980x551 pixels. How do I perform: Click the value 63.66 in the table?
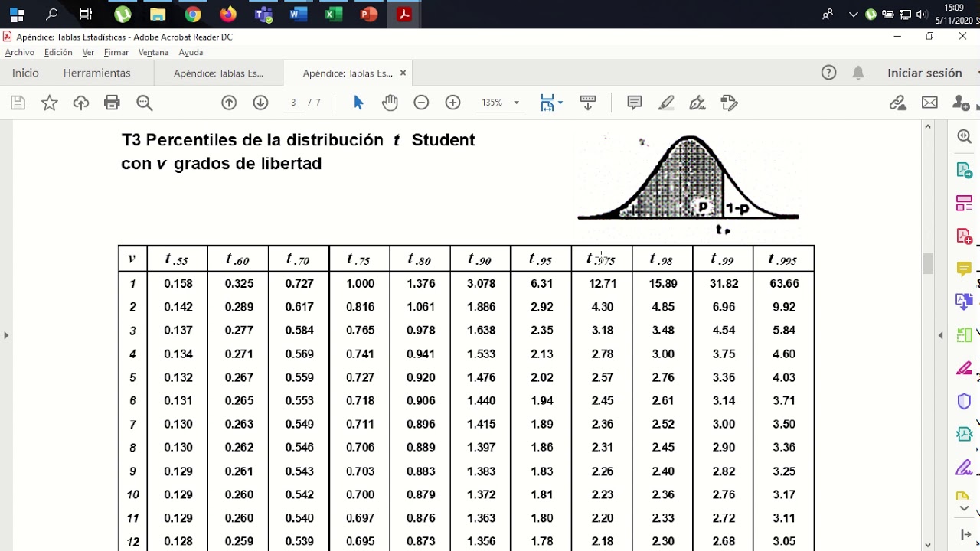784,283
